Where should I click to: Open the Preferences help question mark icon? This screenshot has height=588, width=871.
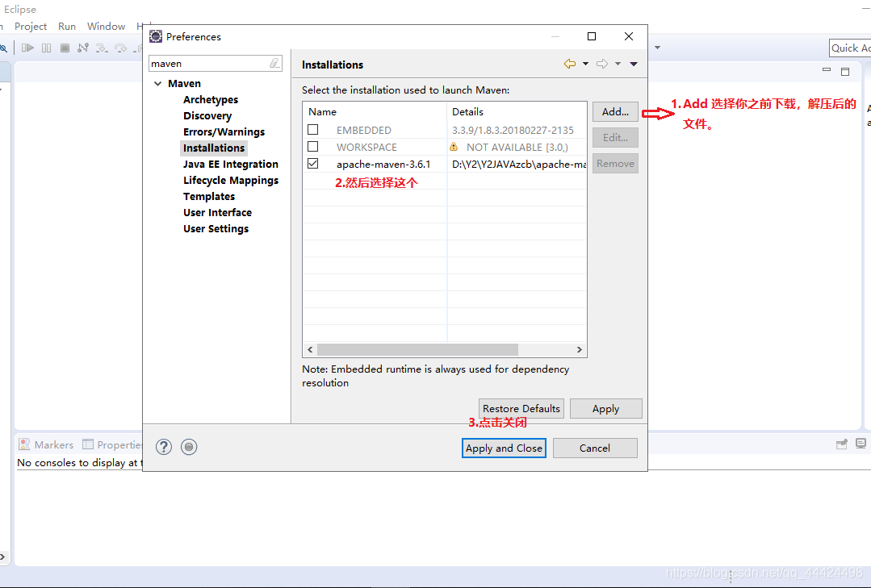pos(164,447)
